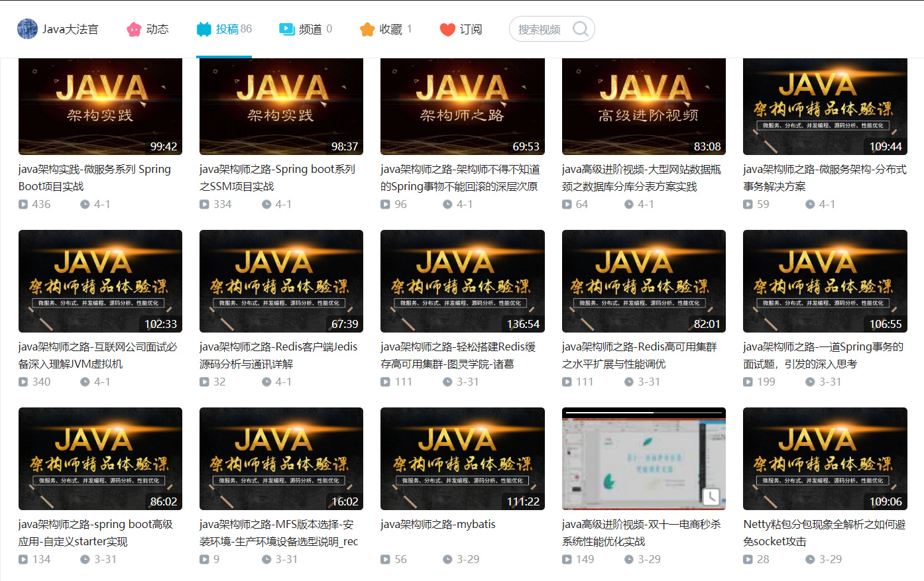Viewport: 924px width, 581px height.
Task: Click thumbnail with duration 136:54
Action: tap(463, 281)
